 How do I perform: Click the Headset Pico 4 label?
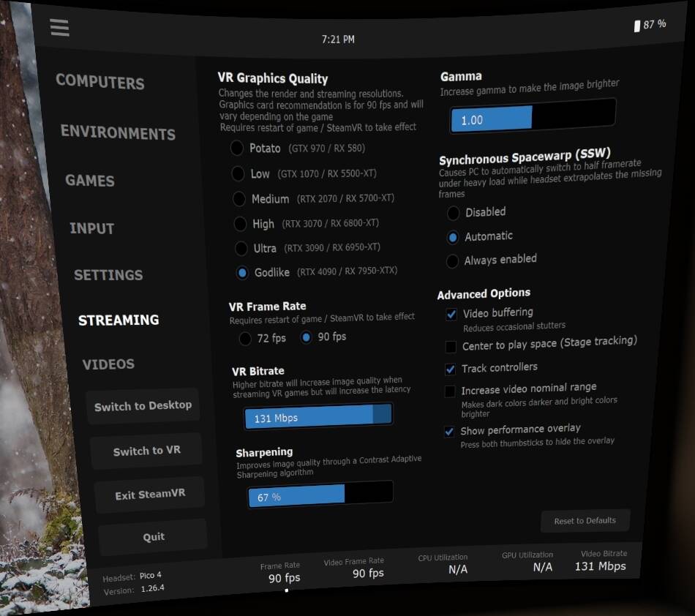coord(132,576)
